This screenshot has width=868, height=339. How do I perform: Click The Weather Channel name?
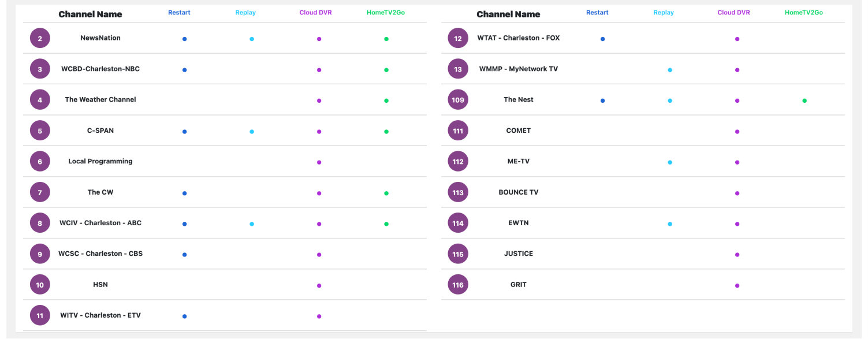100,100
